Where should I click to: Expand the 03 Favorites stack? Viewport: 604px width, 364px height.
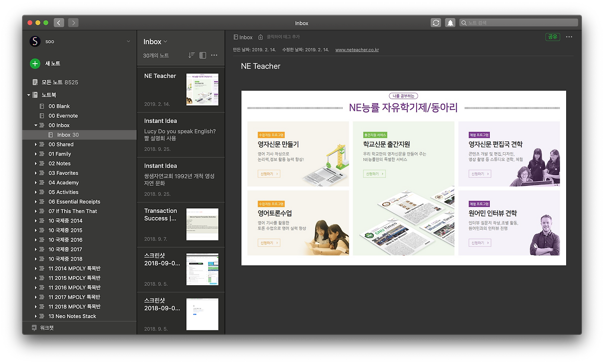click(x=36, y=173)
